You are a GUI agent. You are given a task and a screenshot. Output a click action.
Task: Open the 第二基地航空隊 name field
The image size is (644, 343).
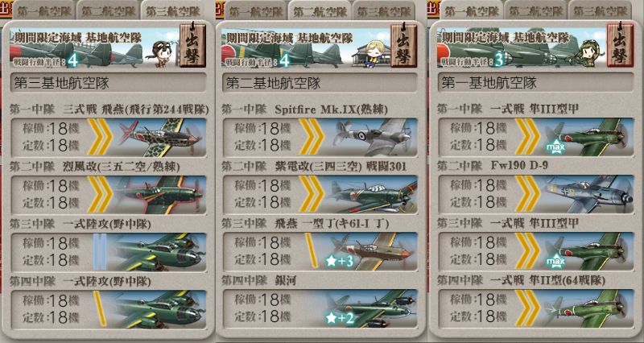click(x=320, y=84)
